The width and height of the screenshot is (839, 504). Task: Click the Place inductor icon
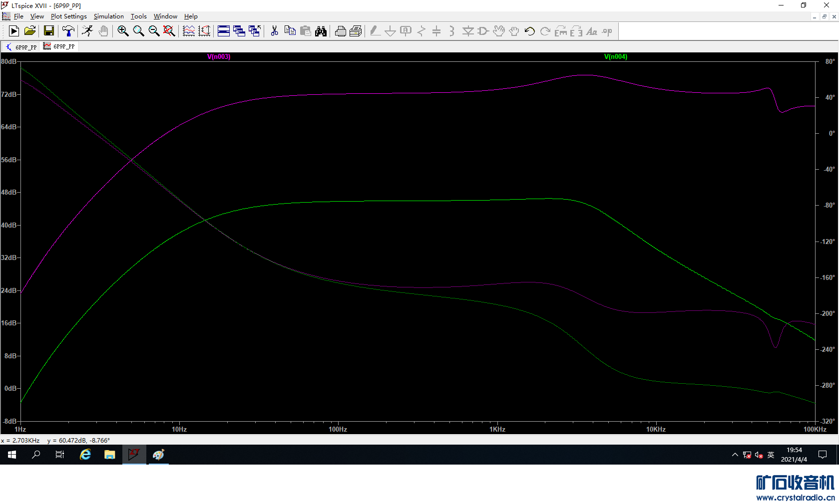tap(452, 31)
